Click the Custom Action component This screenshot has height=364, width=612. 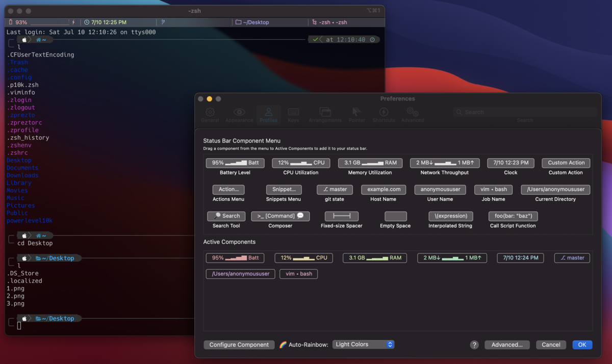(x=566, y=163)
